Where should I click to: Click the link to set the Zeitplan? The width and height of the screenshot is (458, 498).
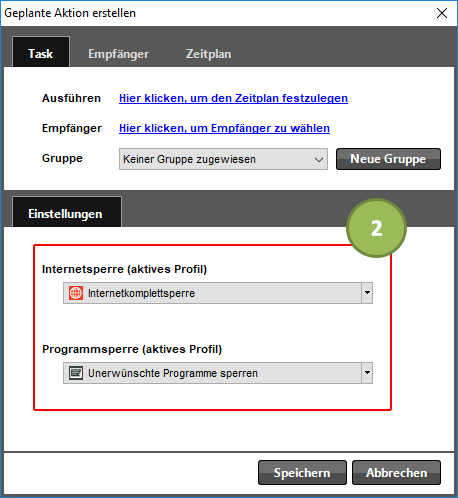233,98
